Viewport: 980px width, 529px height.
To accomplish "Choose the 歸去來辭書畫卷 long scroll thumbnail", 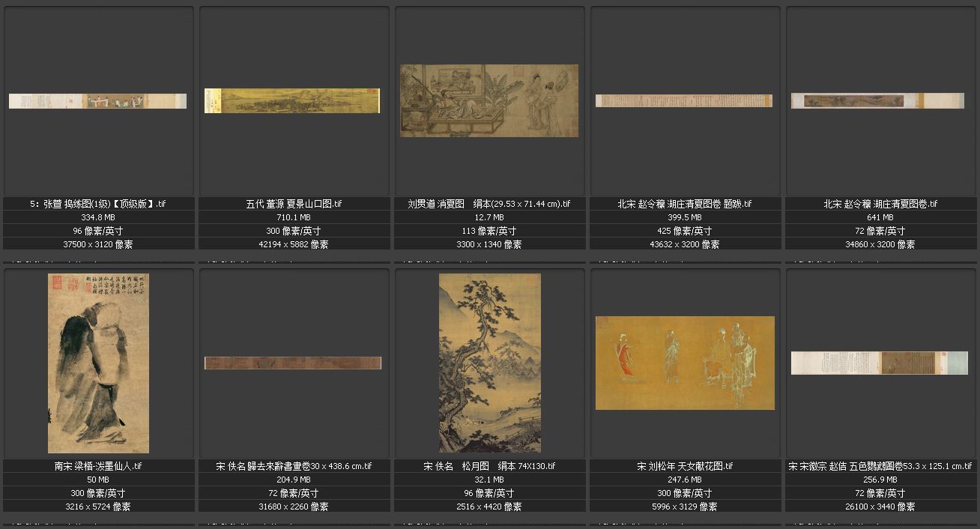I will (x=293, y=363).
